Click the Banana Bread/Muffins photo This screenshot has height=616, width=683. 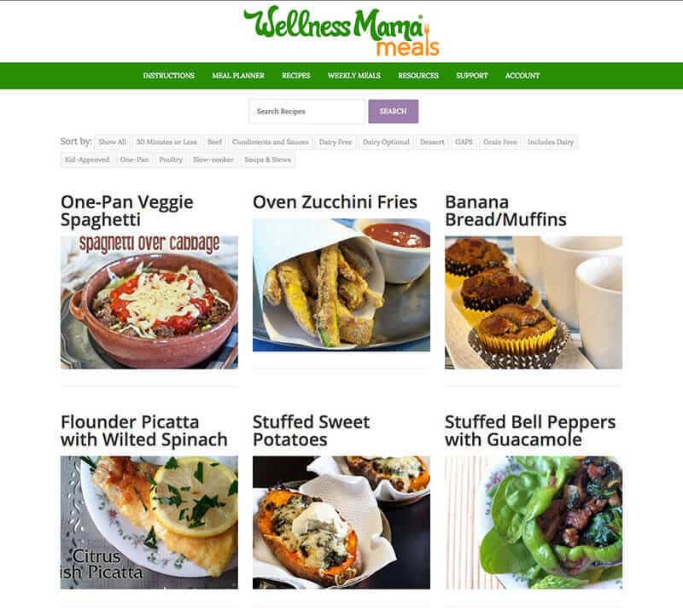(534, 303)
